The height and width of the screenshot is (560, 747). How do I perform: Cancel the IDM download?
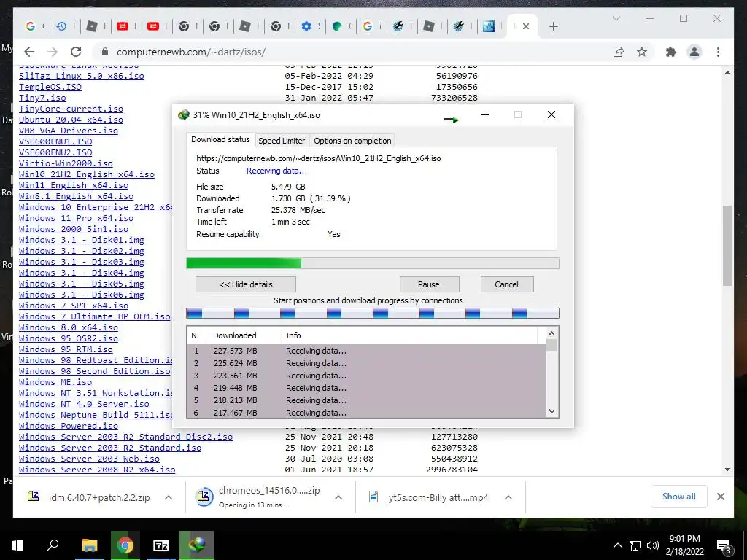pyautogui.click(x=506, y=284)
